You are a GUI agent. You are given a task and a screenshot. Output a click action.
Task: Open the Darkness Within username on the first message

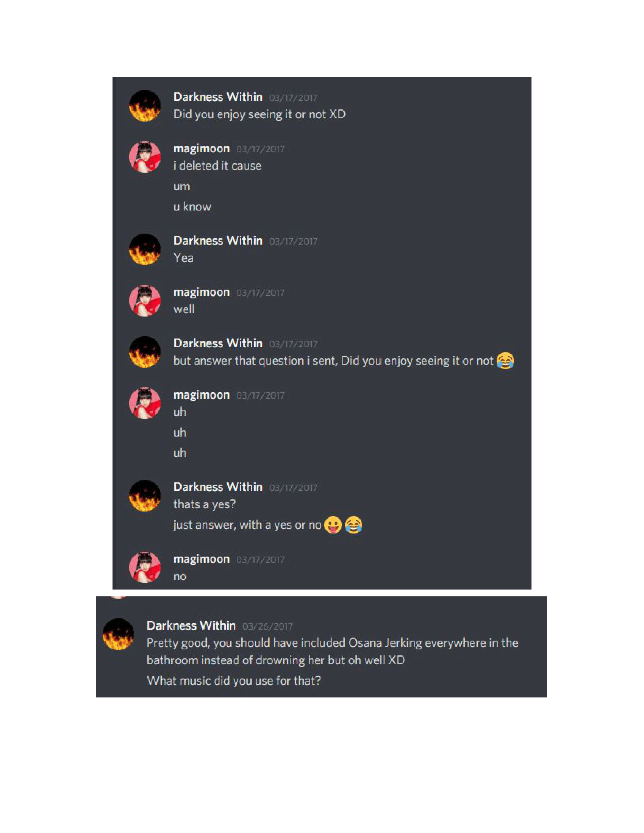(x=218, y=97)
